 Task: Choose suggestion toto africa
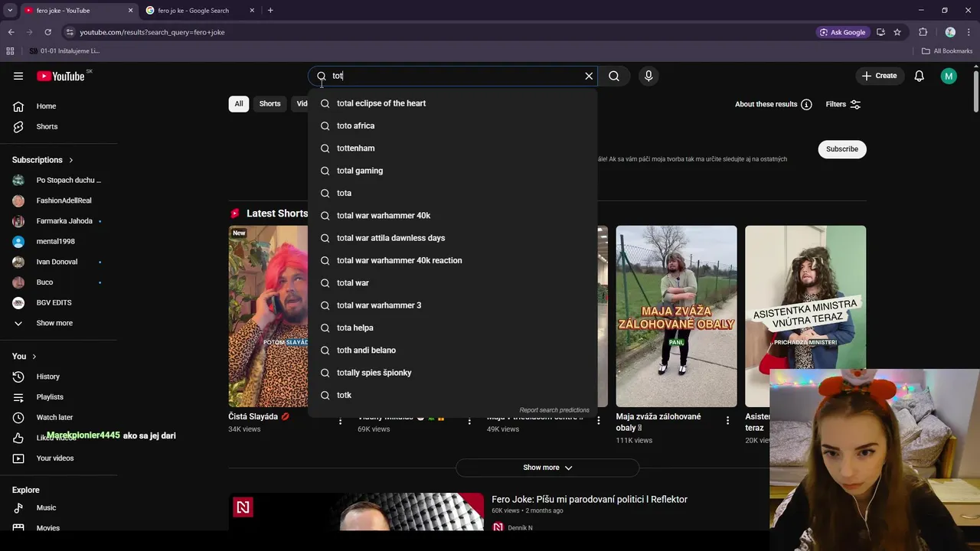[452, 126]
